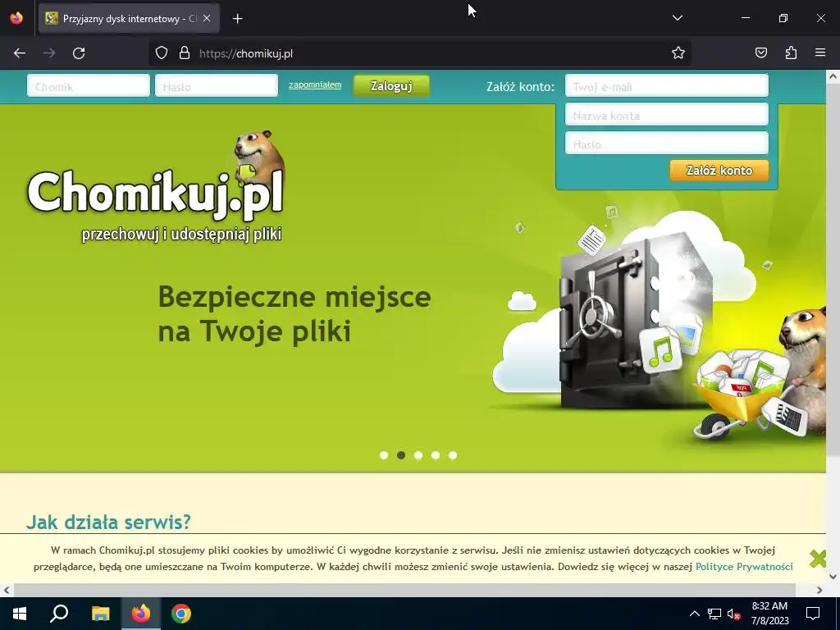Screen dimensions: 840x630
Task: Close the Przyjazny dysk internetowy tab
Action: click(207, 18)
